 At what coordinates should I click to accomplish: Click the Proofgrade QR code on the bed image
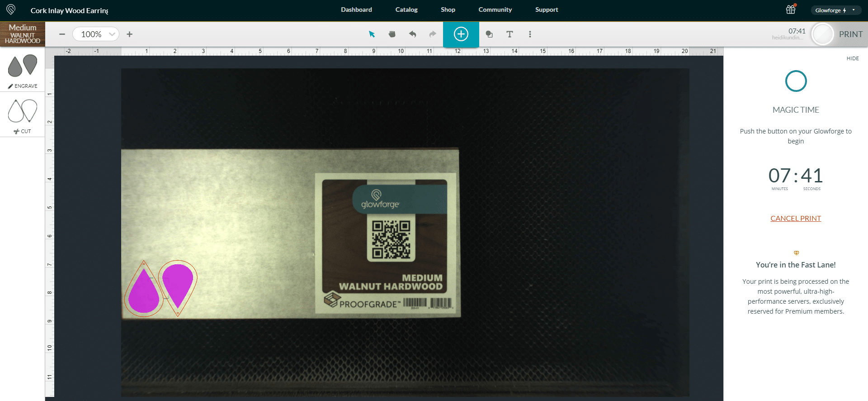[x=391, y=240]
